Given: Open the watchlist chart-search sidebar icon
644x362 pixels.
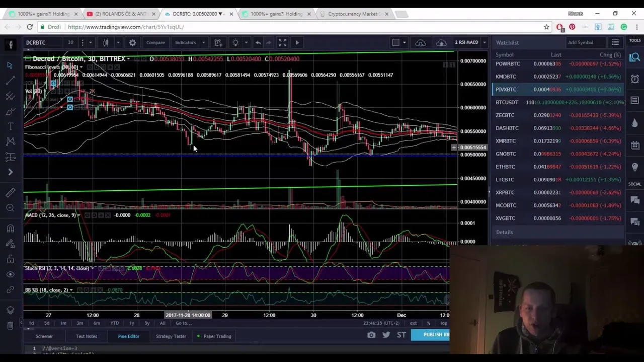Looking at the screenshot, I should click(635, 57).
